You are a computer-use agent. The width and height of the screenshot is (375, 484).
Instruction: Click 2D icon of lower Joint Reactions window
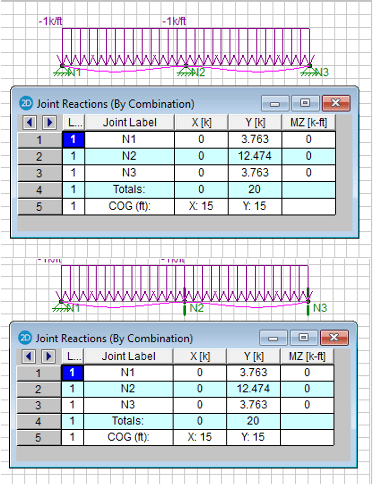coord(25,338)
